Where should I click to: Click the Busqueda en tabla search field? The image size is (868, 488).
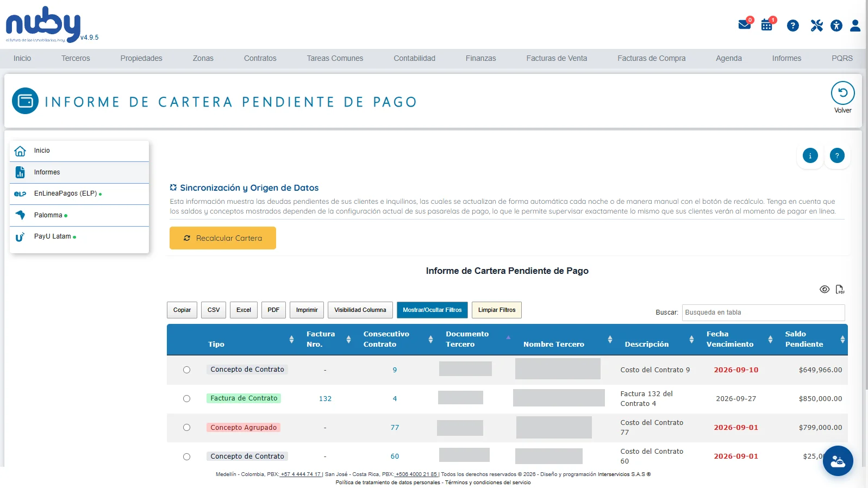[763, 312]
